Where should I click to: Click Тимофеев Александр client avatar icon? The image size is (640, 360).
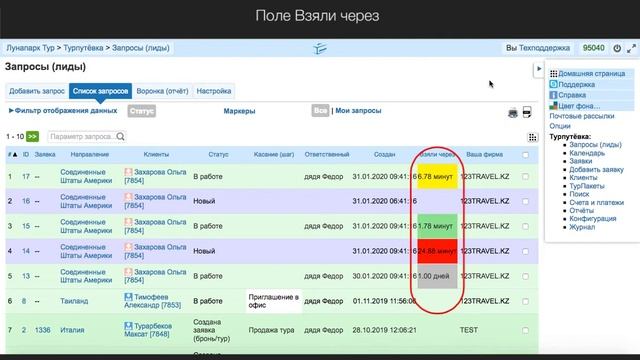[129, 297]
